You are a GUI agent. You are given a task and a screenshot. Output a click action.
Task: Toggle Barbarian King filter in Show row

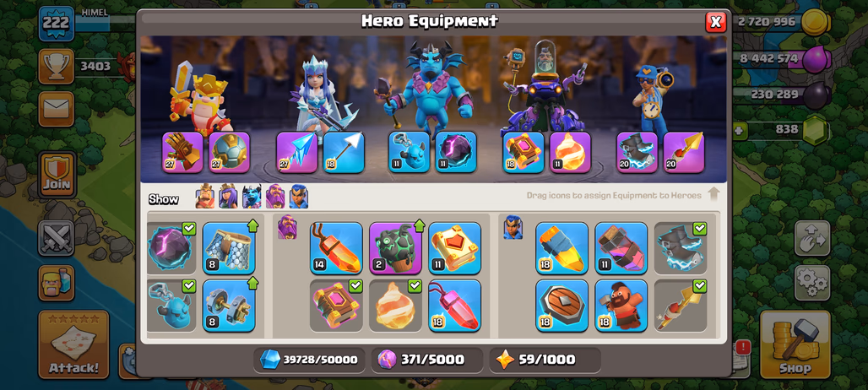point(205,197)
